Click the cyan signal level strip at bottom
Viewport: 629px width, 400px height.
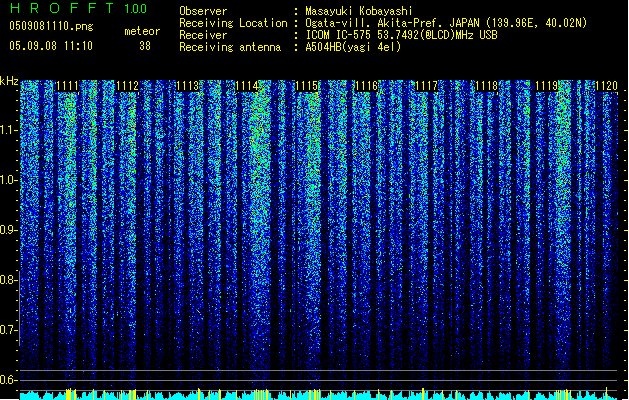tap(321, 395)
